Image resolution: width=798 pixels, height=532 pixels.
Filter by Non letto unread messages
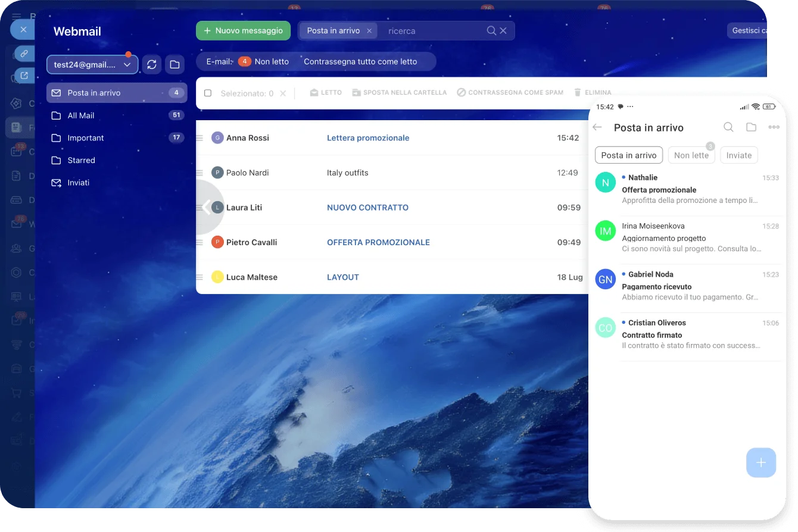click(264, 61)
